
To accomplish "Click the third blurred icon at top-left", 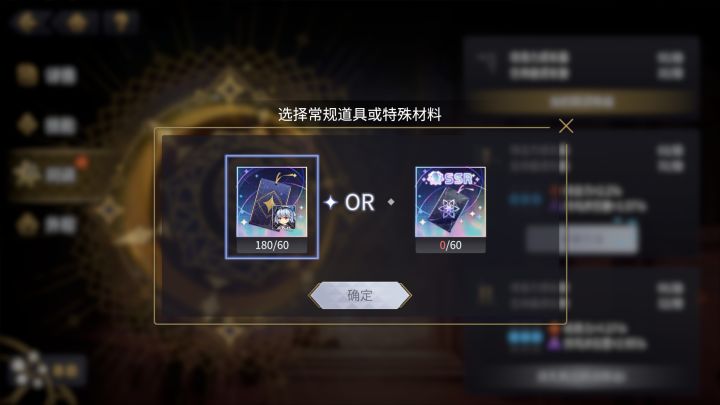I will (121, 22).
